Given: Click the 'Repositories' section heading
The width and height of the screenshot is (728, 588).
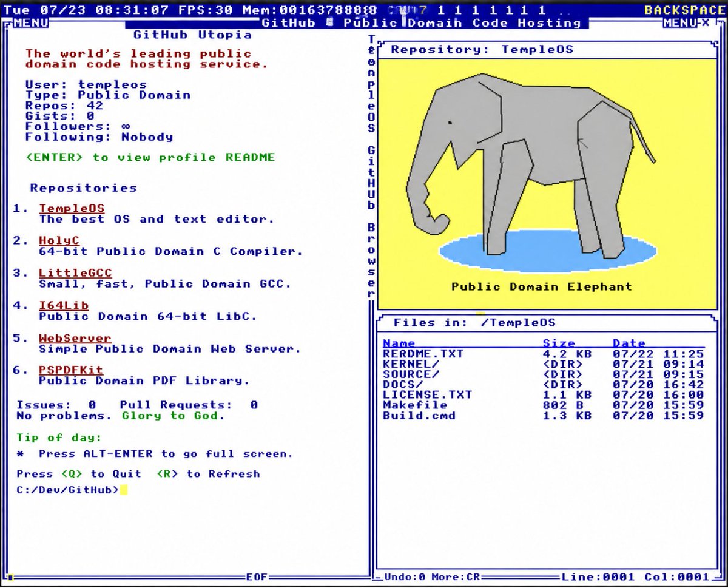Looking at the screenshot, I should [x=83, y=188].
